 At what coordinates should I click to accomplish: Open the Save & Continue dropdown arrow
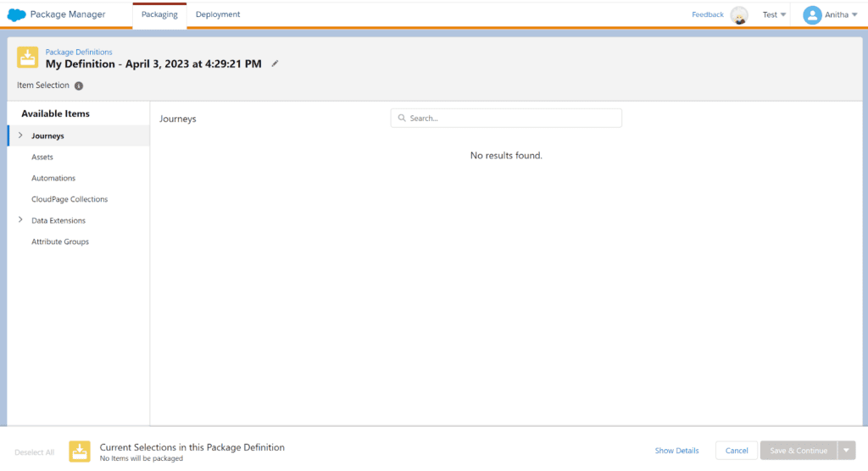(x=847, y=451)
